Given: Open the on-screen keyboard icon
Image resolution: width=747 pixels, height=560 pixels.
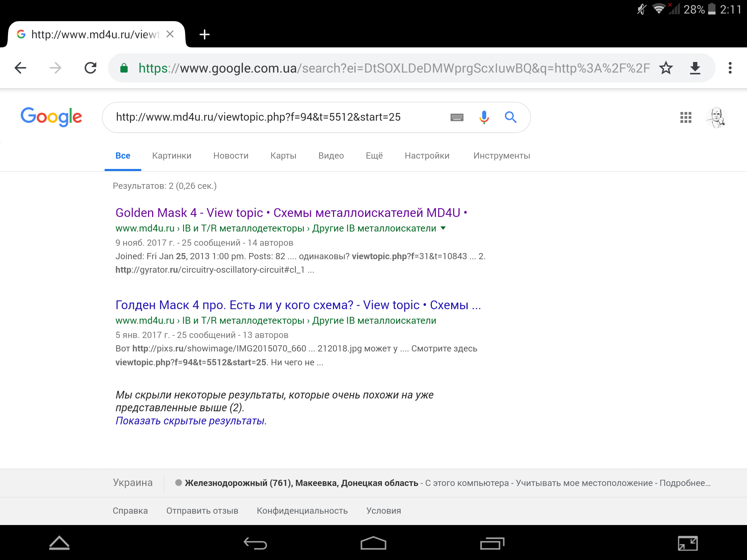Looking at the screenshot, I should [x=457, y=117].
